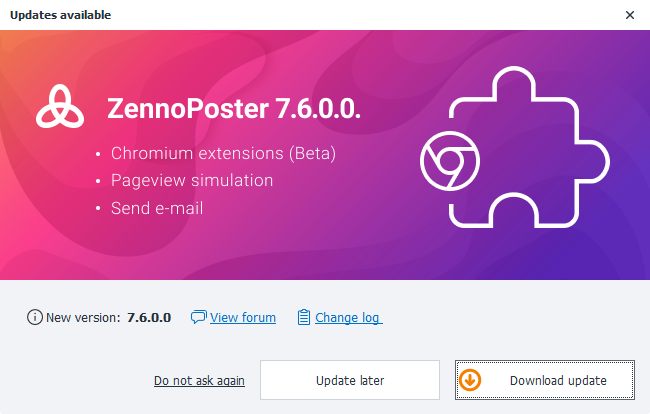650x414 pixels.
Task: Close the Updates available dialog
Action: [629, 15]
